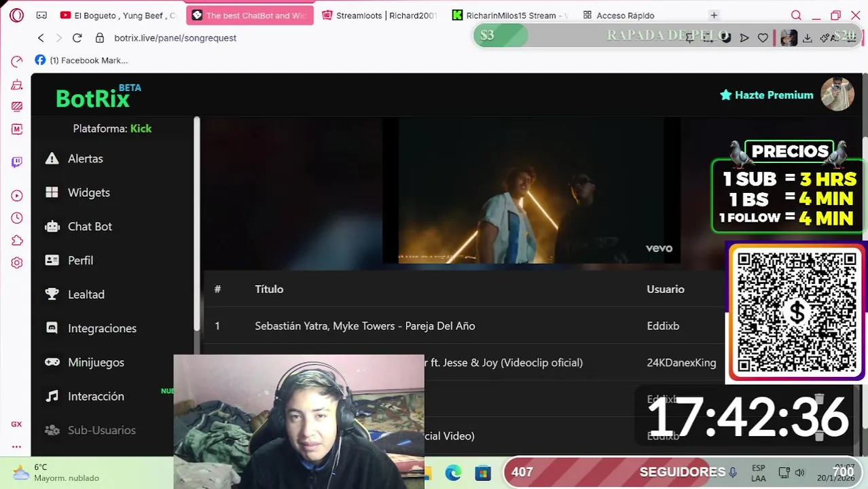Open Minijuegos menu item
The height and width of the screenshot is (489, 868).
(96, 363)
